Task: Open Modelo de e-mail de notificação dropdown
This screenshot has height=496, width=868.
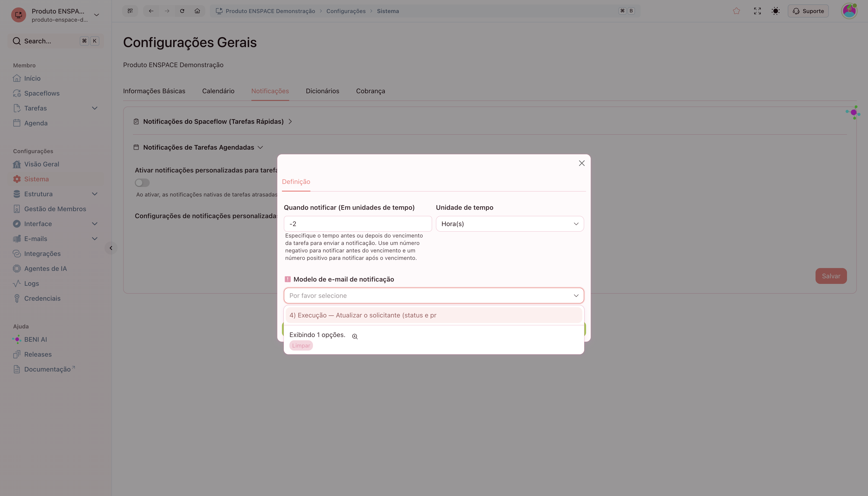Action: click(434, 296)
